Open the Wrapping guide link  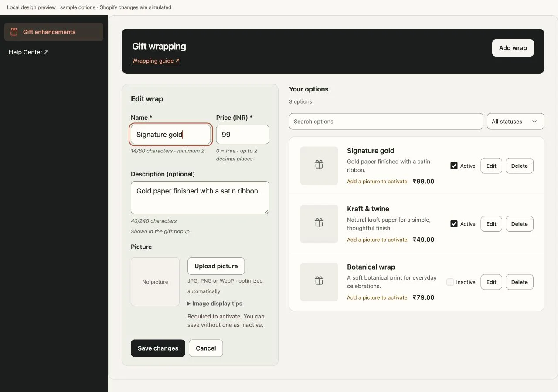click(156, 61)
